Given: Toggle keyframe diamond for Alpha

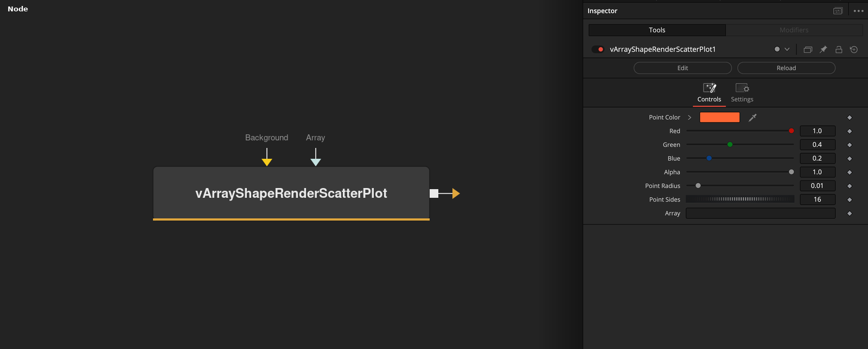Looking at the screenshot, I should [850, 172].
